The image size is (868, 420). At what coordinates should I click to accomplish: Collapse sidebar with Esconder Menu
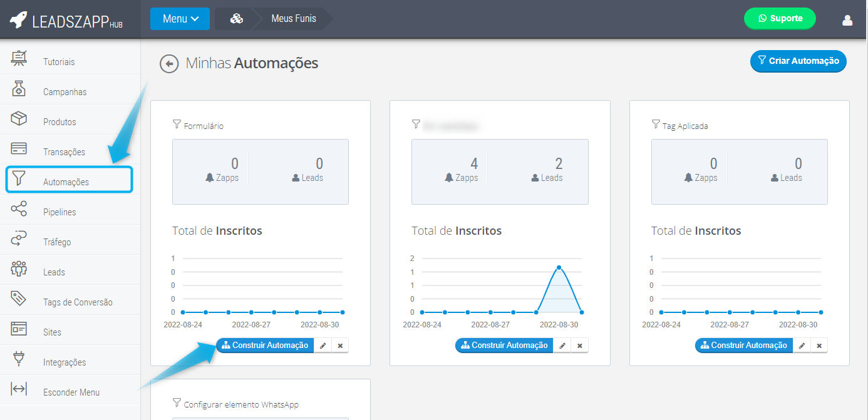71,392
